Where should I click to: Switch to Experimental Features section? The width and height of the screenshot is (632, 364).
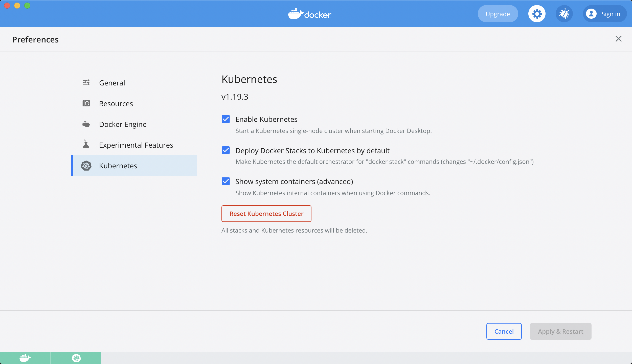point(136,145)
